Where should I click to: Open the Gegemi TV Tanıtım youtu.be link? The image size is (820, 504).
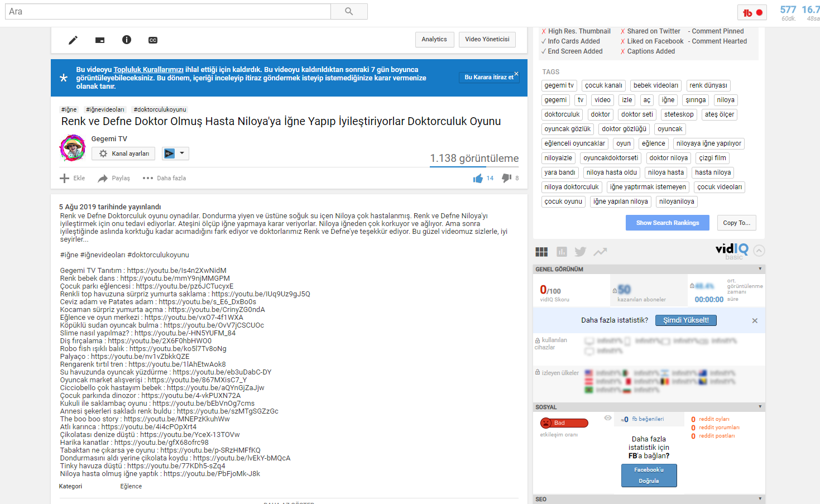point(177,271)
